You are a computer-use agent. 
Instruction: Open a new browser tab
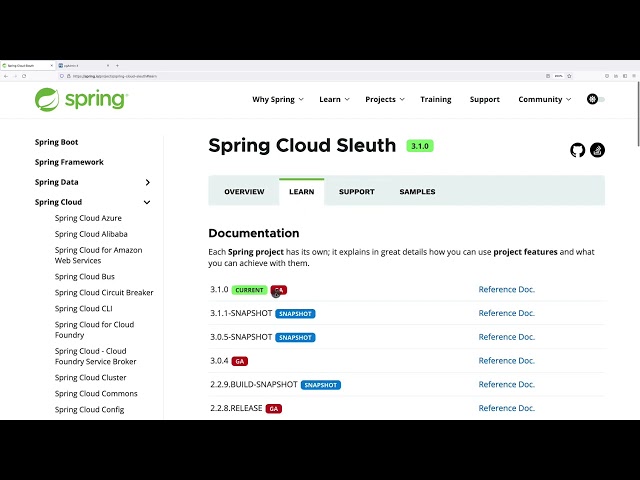click(117, 66)
